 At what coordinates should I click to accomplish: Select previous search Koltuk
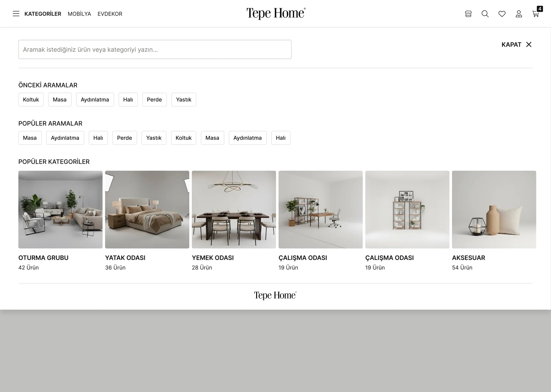[x=31, y=99]
